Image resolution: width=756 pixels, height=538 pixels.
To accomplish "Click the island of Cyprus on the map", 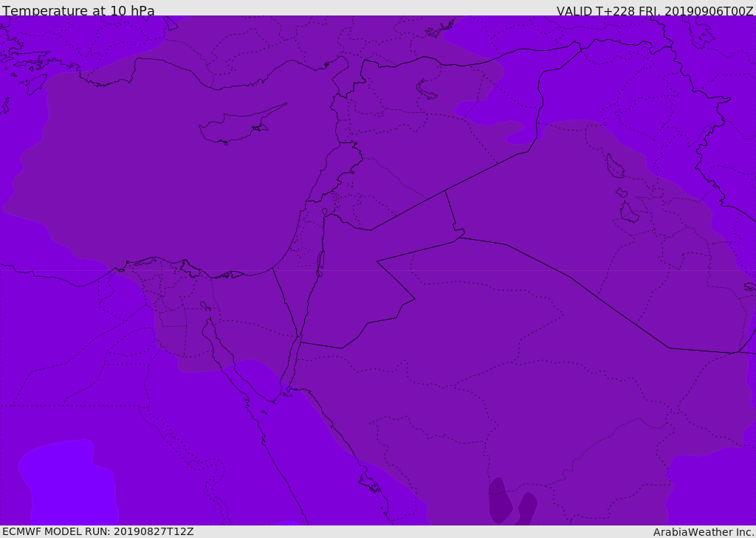I will point(238,125).
